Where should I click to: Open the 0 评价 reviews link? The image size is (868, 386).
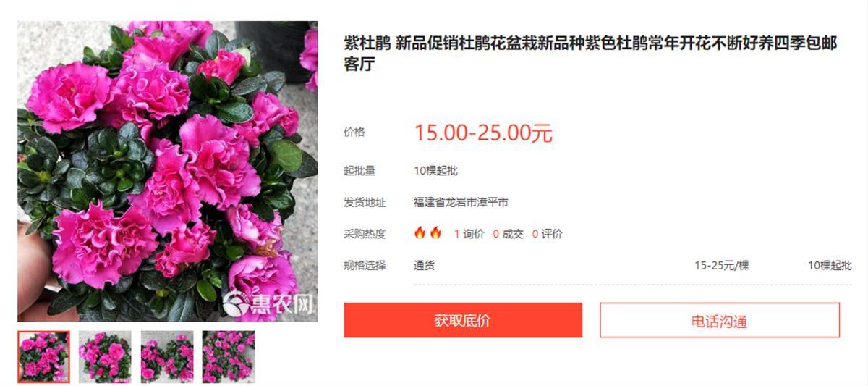tap(548, 234)
